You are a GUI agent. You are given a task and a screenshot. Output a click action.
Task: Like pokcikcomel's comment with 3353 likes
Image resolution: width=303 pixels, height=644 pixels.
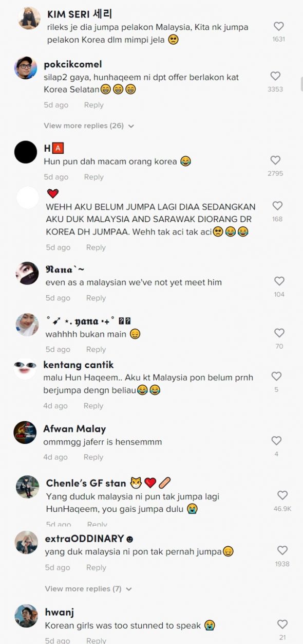point(276,76)
